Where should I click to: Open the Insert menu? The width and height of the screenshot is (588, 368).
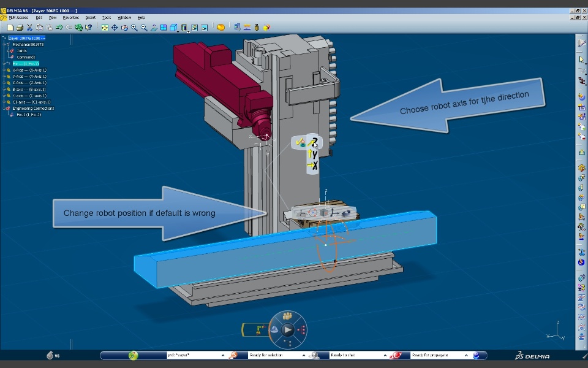(91, 18)
